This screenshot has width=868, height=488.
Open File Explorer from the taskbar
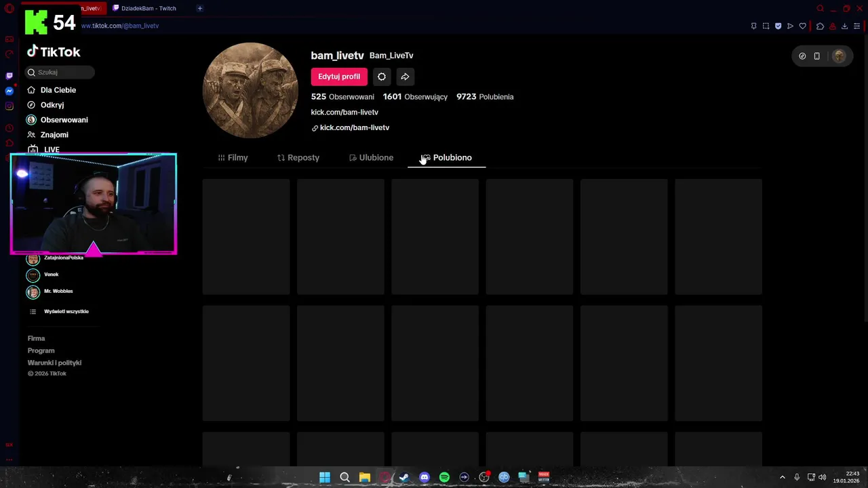(364, 477)
